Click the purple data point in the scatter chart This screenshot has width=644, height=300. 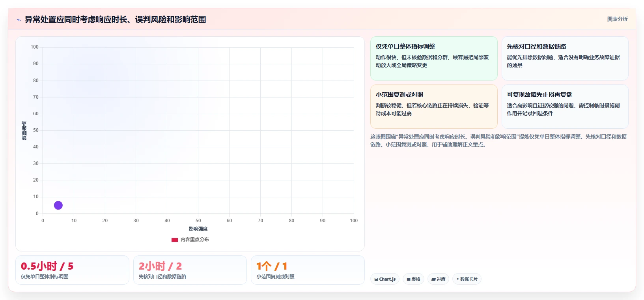(58, 205)
